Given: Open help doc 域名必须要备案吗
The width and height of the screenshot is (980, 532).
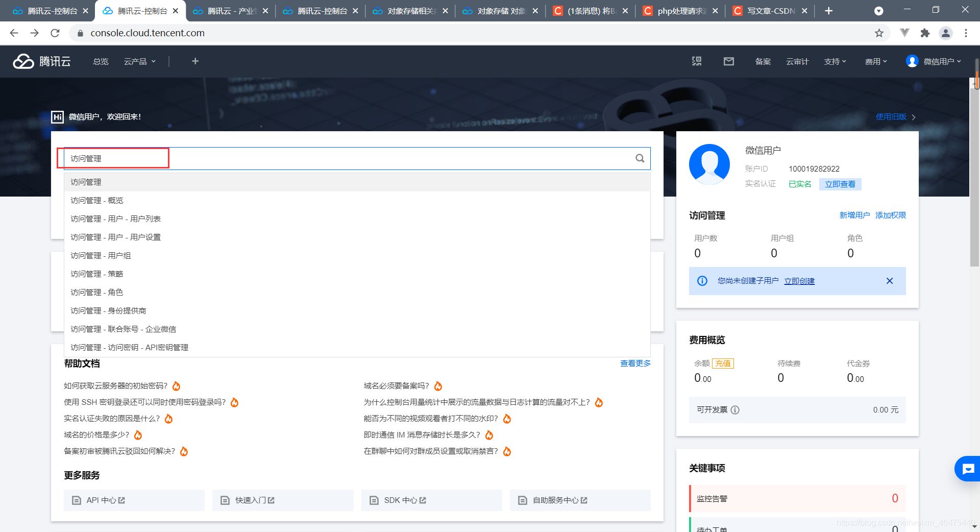Looking at the screenshot, I should (x=397, y=386).
